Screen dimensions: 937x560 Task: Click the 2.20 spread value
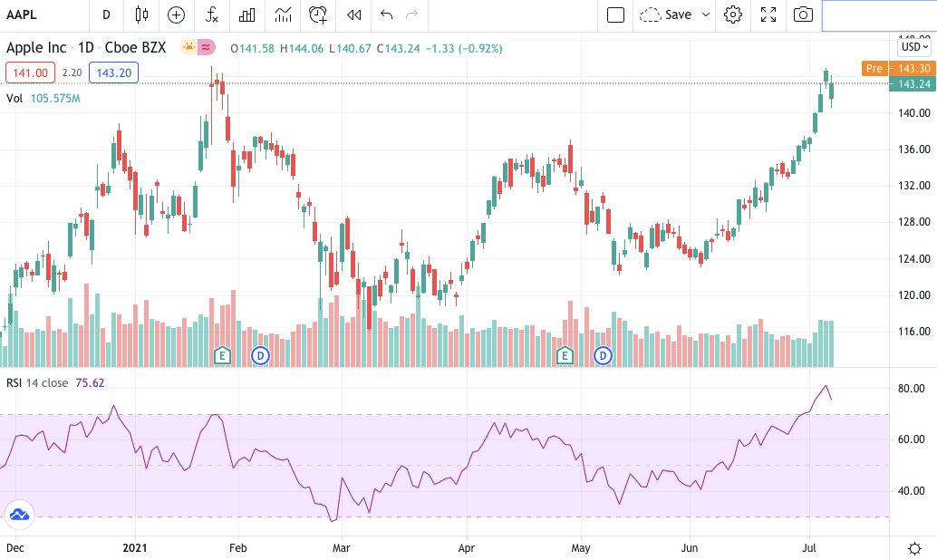pos(72,72)
